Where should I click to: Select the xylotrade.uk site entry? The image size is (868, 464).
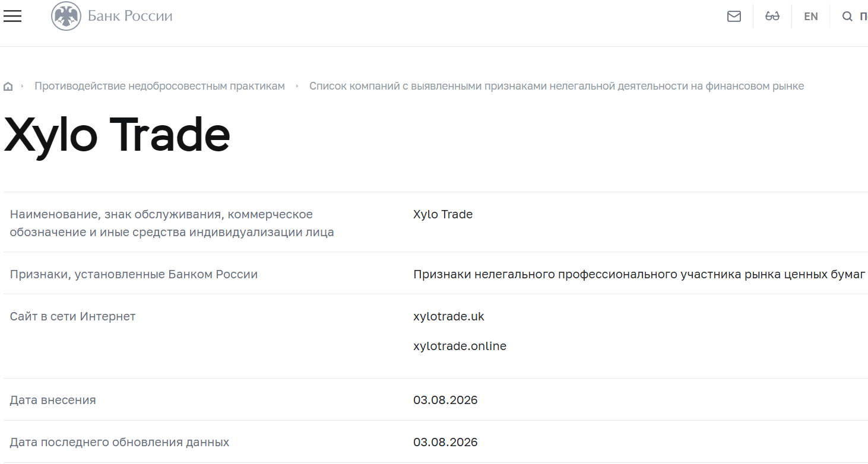[449, 316]
